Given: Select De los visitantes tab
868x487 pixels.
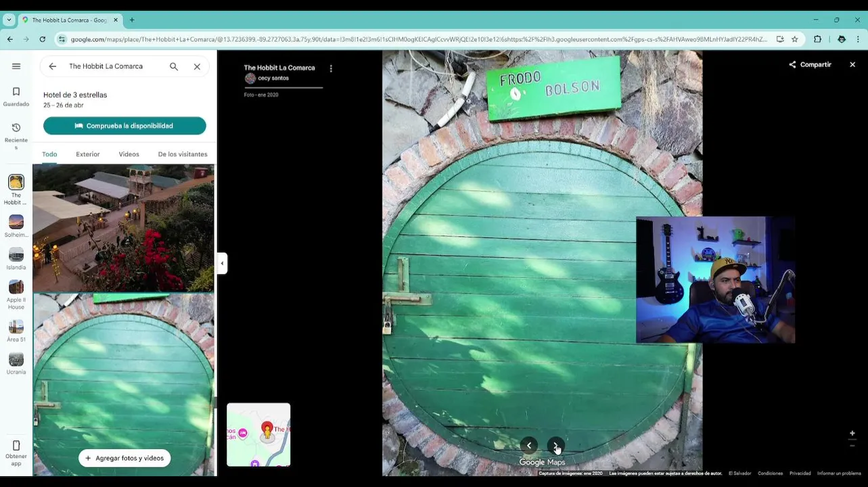Looking at the screenshot, I should point(183,154).
